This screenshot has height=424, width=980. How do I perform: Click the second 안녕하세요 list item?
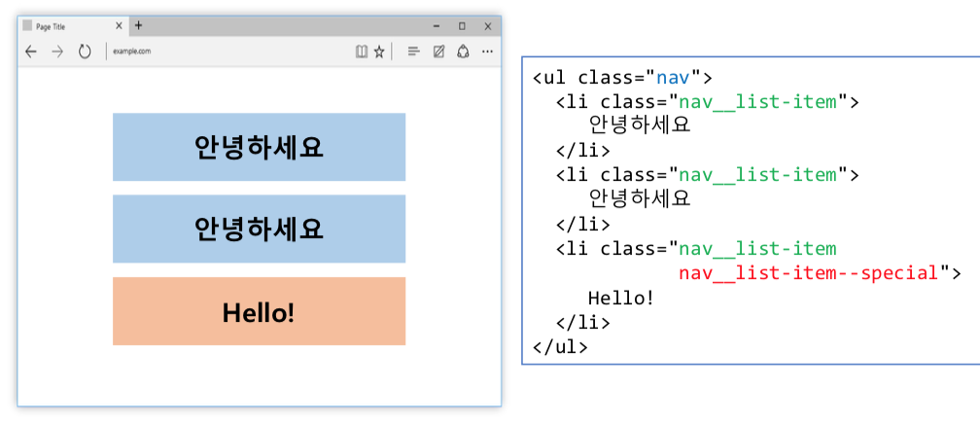pyautogui.click(x=259, y=229)
